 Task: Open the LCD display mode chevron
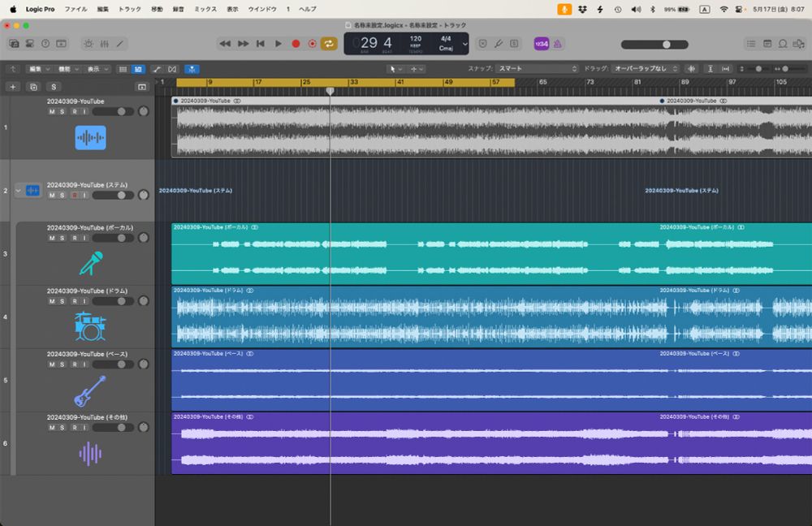(x=464, y=44)
